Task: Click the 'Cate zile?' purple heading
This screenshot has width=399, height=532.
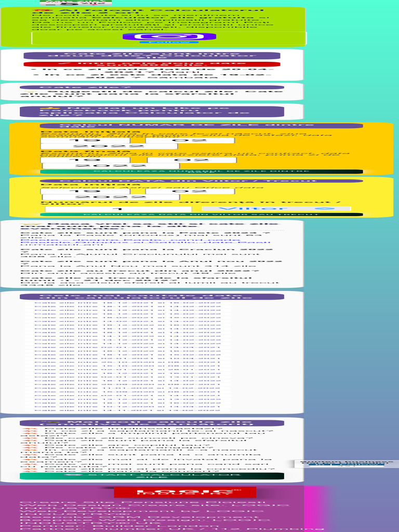Action: 152,87
